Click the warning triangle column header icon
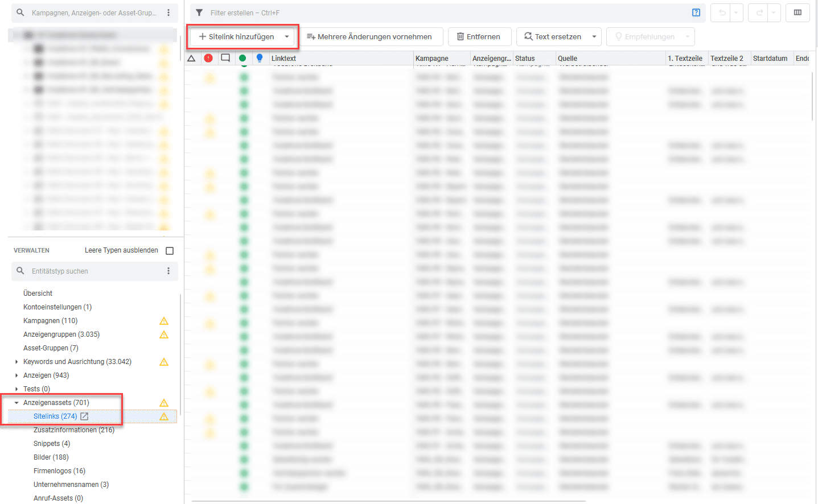This screenshot has width=818, height=504. pyautogui.click(x=191, y=57)
